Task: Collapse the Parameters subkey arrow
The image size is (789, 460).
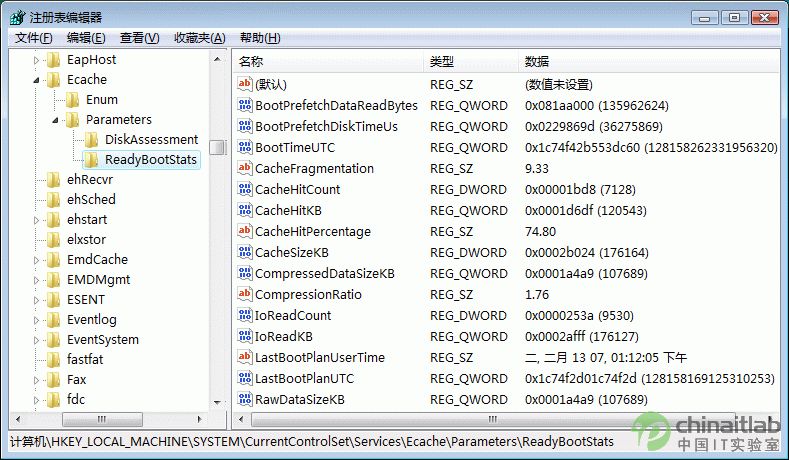Action: click(56, 120)
